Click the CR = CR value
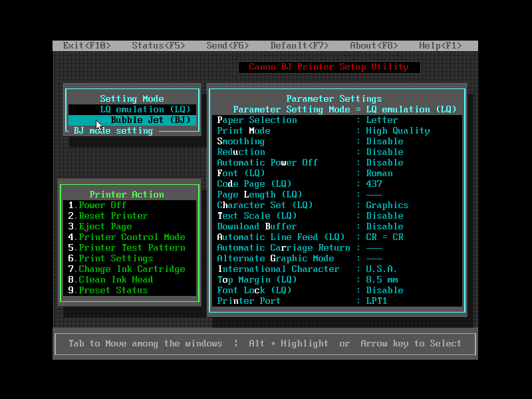The height and width of the screenshot is (399, 532). (x=384, y=237)
